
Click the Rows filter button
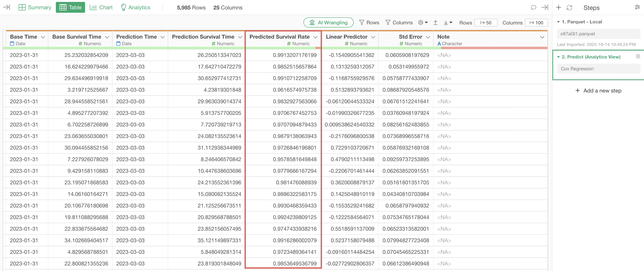pos(369,22)
